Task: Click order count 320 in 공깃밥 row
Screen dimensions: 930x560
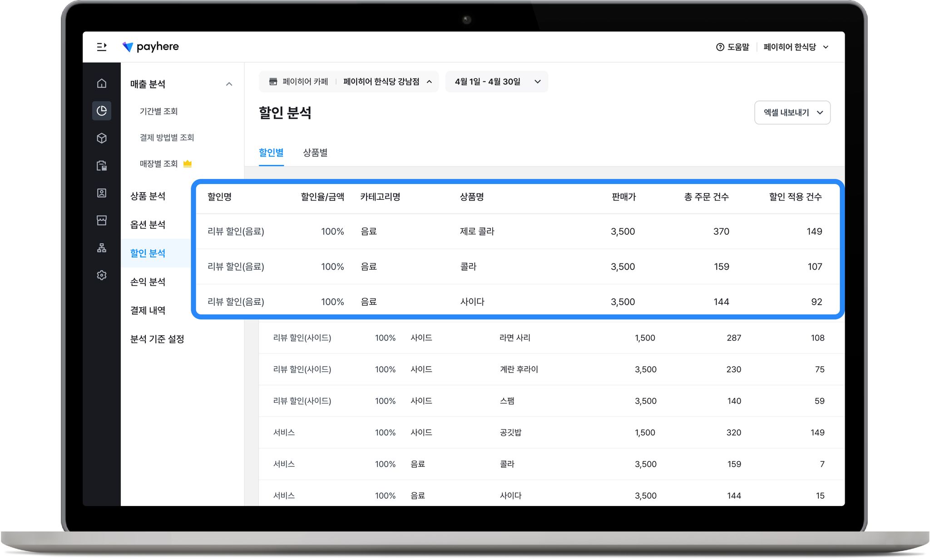Action: pos(734,432)
